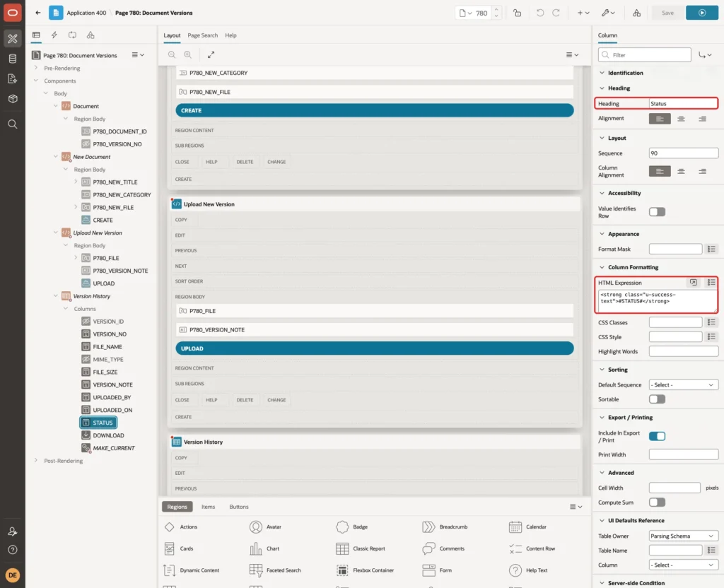
Task: Click the Heading Status text field
Action: click(683, 103)
